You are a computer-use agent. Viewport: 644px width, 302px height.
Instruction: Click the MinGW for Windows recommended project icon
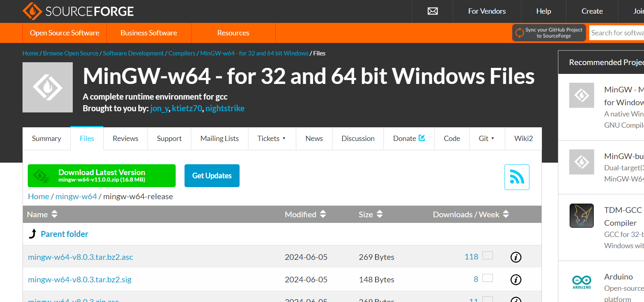click(x=582, y=95)
